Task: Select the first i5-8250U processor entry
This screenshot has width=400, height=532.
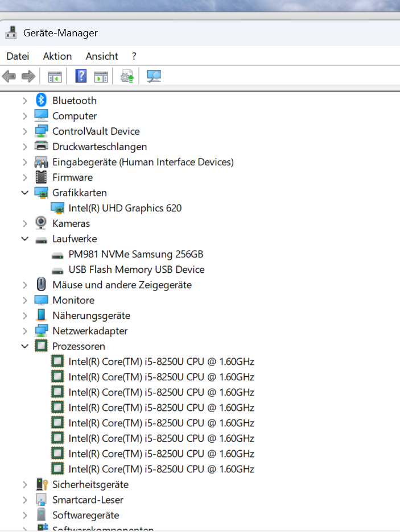Action: tap(161, 361)
